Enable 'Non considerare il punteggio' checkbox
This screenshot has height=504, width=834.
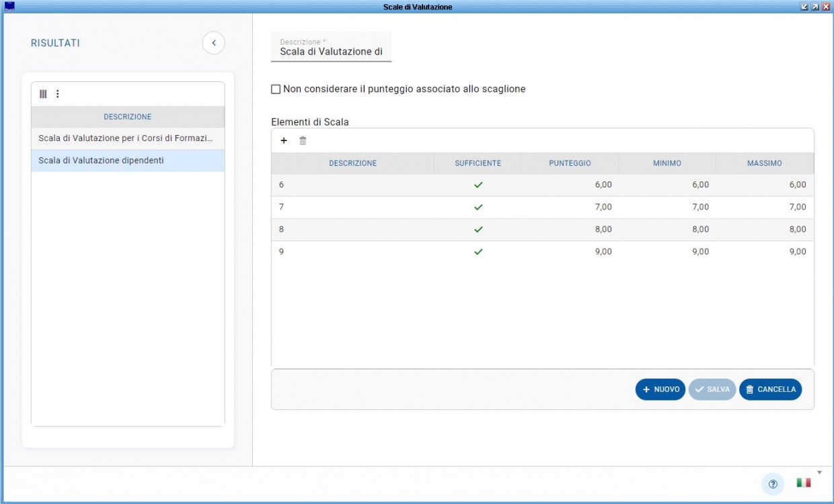[x=276, y=89]
